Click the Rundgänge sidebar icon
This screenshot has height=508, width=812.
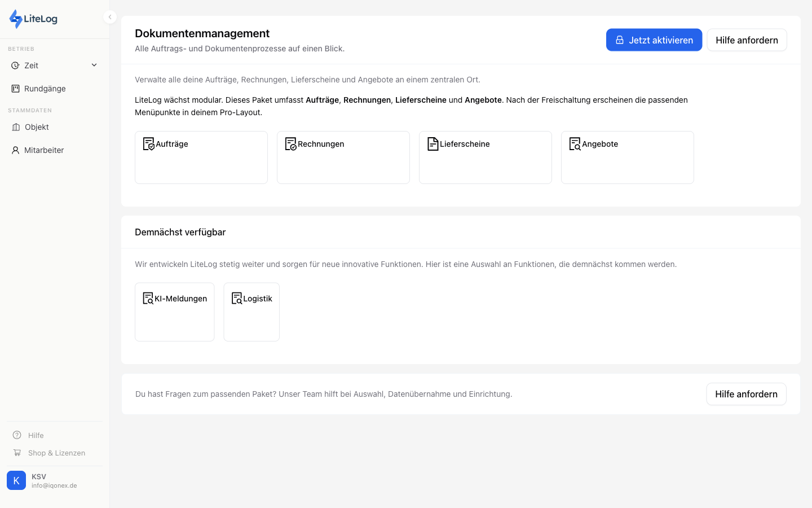[x=14, y=89]
